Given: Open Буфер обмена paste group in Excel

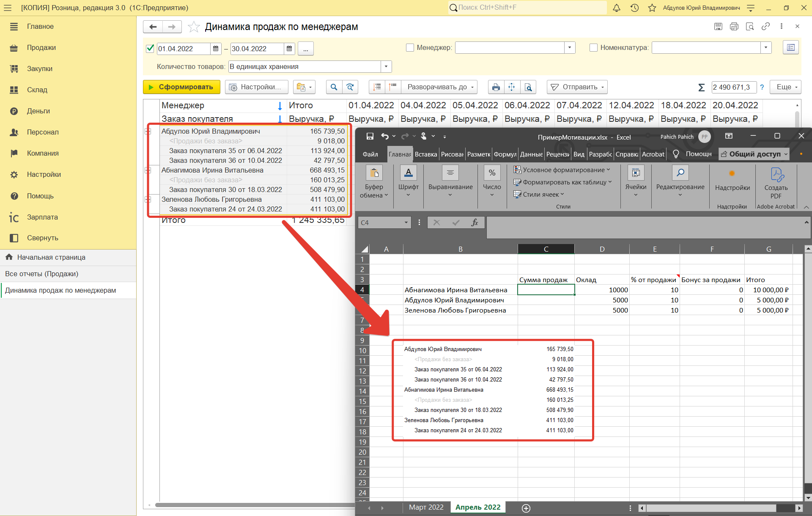Looking at the screenshot, I should coord(374,181).
